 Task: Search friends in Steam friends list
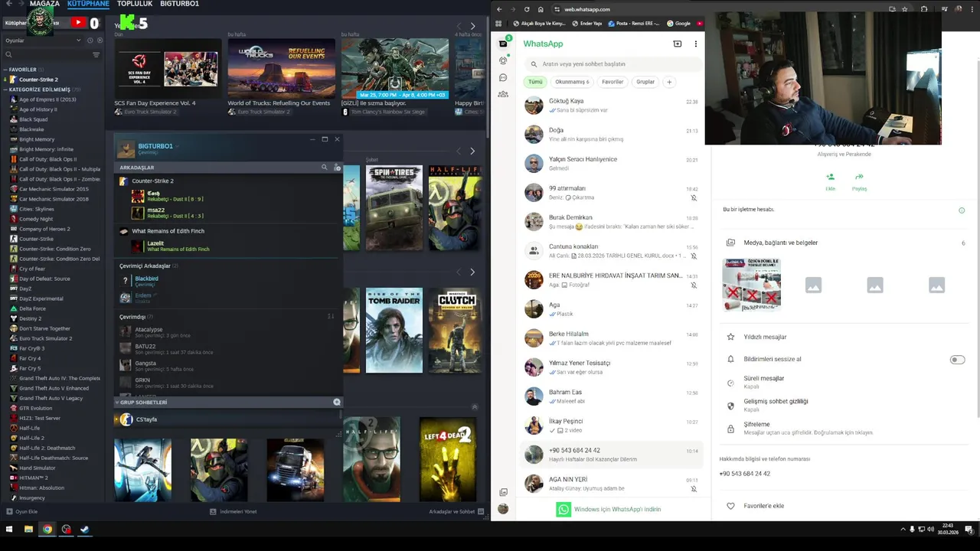[x=324, y=167]
